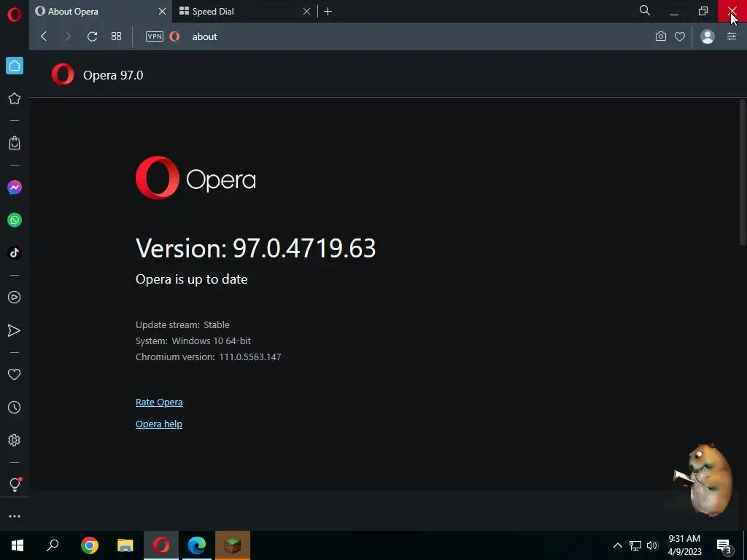Open My Flow send icon
The height and width of the screenshot is (560, 747).
point(15,330)
